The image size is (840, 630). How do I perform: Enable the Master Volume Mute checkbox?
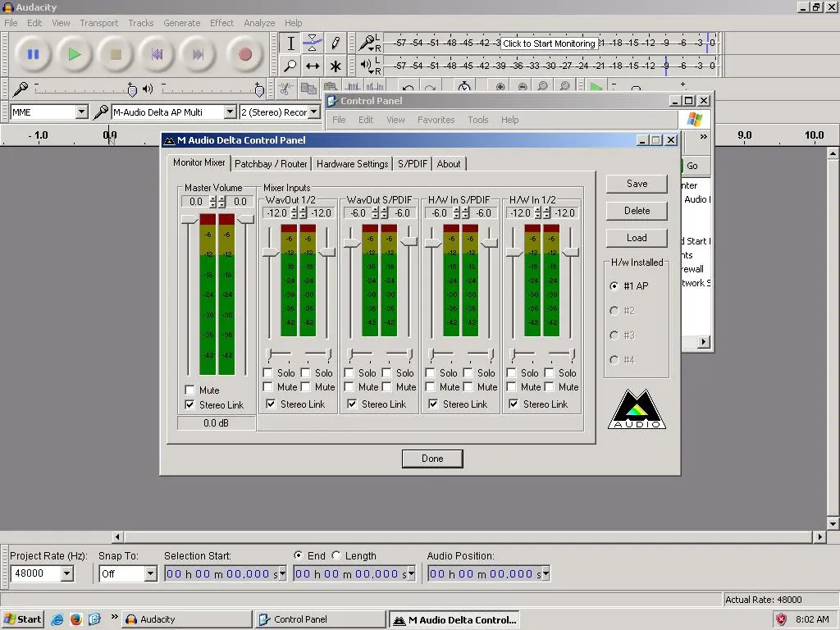(190, 390)
